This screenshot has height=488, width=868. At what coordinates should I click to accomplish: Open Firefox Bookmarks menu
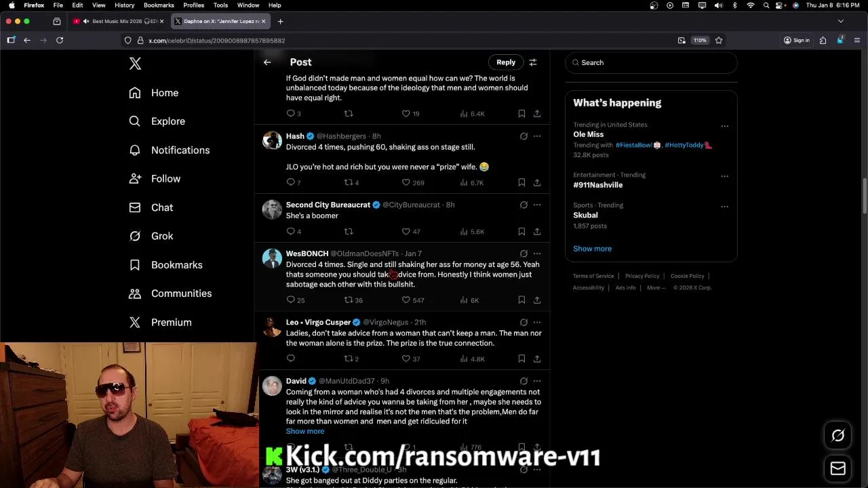pyautogui.click(x=159, y=5)
